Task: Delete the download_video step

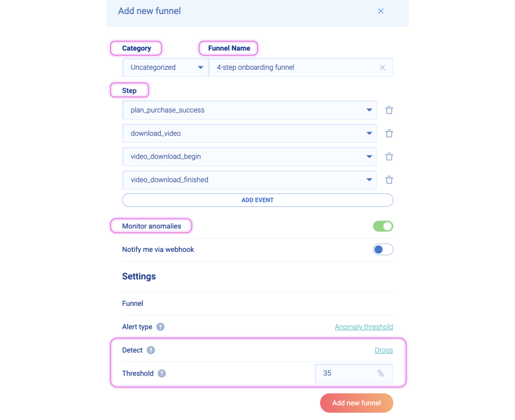Action: coord(389,134)
